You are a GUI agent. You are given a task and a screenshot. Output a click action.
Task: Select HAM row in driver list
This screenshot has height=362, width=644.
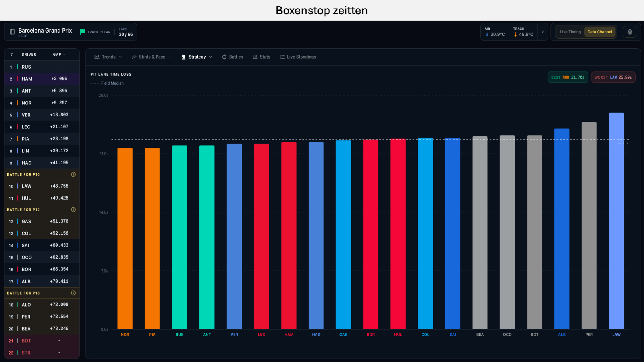pos(42,79)
